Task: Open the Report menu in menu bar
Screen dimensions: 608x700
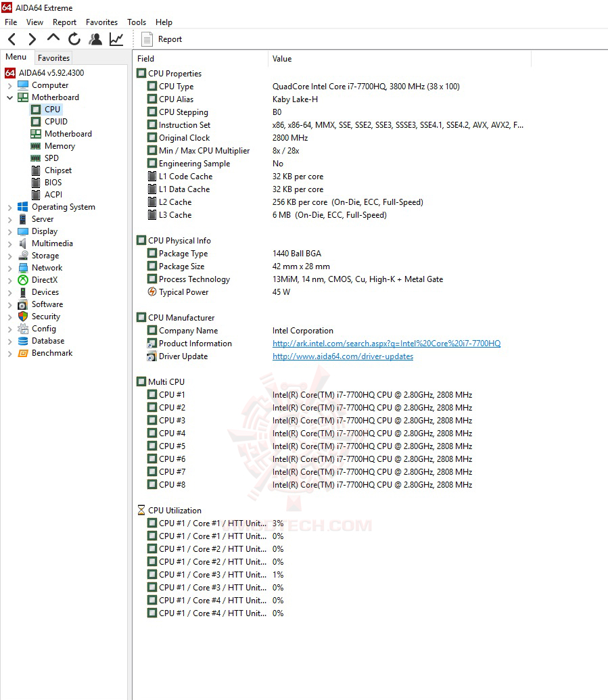Action: click(x=64, y=22)
